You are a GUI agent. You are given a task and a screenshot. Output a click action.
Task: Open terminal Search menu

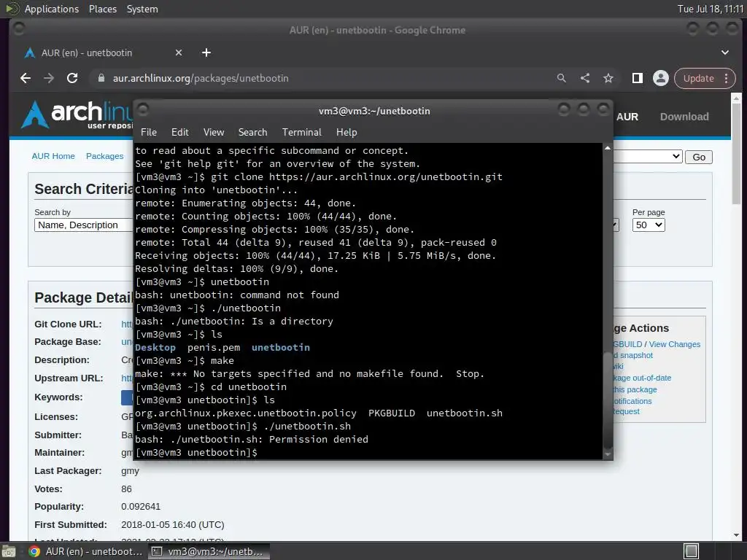[x=252, y=133]
